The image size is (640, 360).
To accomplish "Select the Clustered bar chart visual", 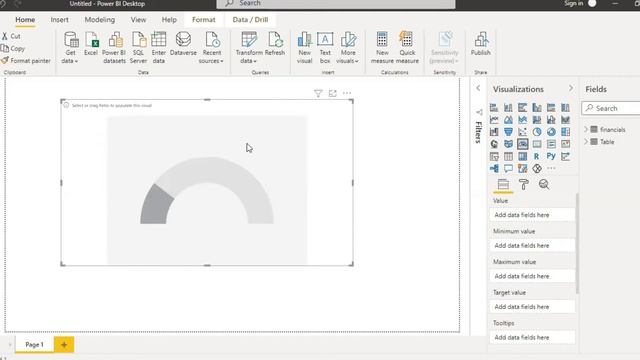I will click(522, 108).
